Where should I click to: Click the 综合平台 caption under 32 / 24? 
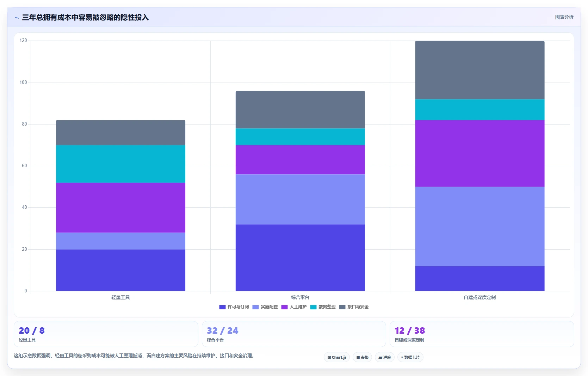(215, 340)
